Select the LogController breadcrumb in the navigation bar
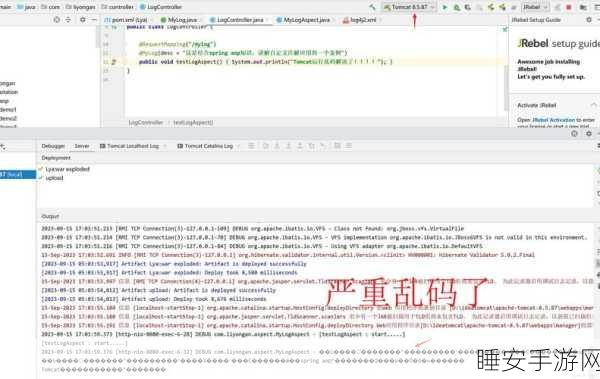The width and height of the screenshot is (600, 379). pos(161,7)
